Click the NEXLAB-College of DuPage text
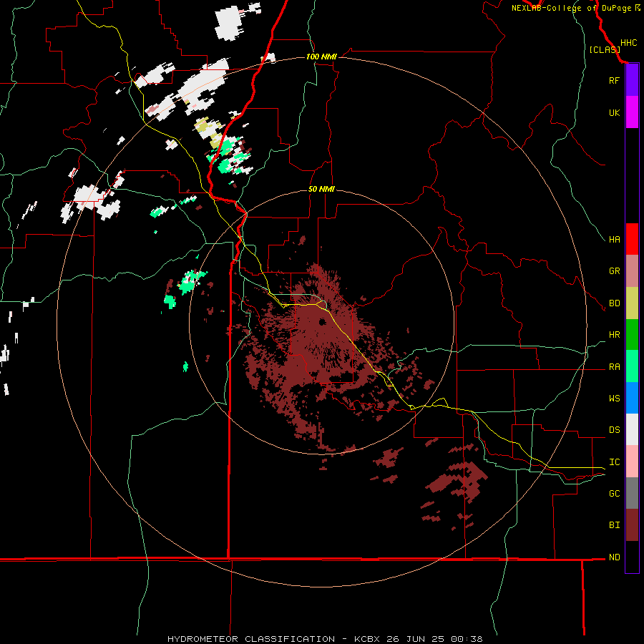The width and height of the screenshot is (644, 644). coord(571,8)
